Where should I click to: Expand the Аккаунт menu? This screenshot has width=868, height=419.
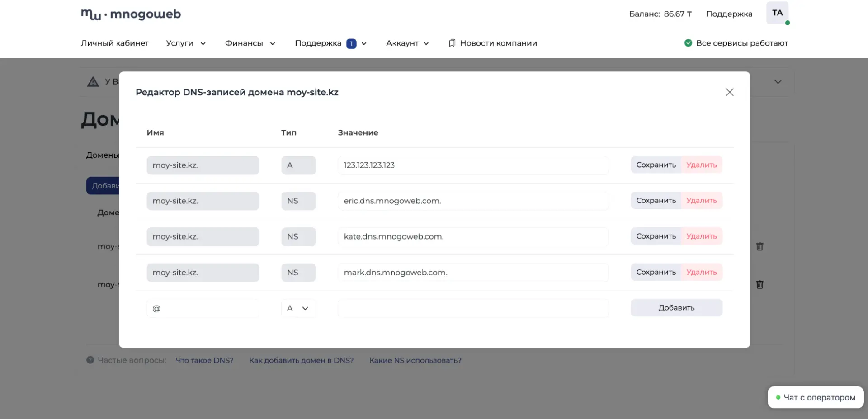coord(407,43)
